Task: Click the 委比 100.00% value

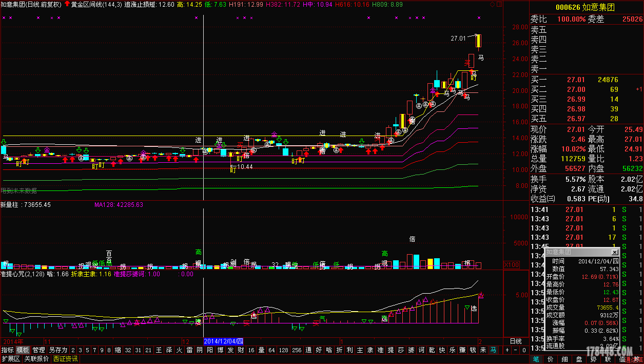Action: (571, 19)
